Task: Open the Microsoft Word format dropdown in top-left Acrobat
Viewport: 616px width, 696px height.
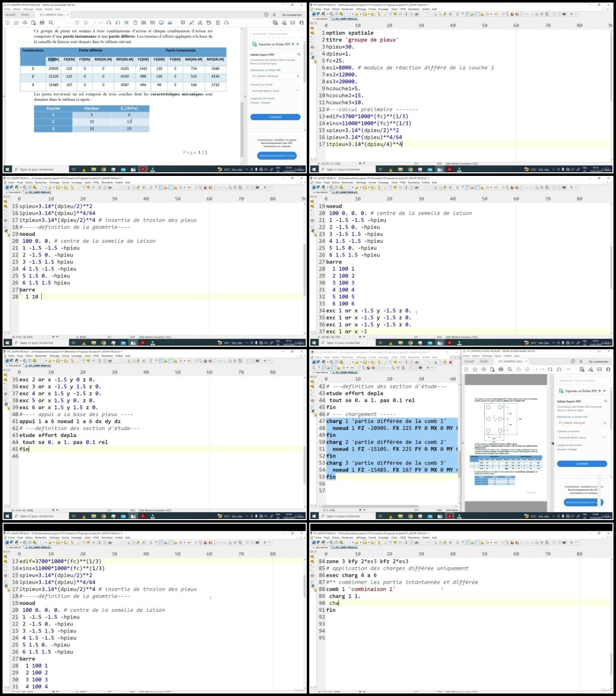Action: point(275,91)
